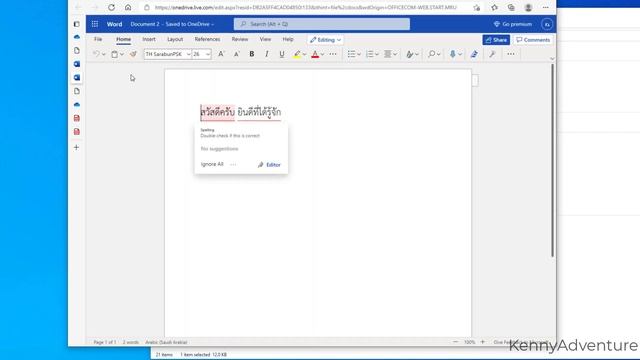This screenshot has width=640, height=360.
Task: Switch to the Review tab
Action: 240,39
